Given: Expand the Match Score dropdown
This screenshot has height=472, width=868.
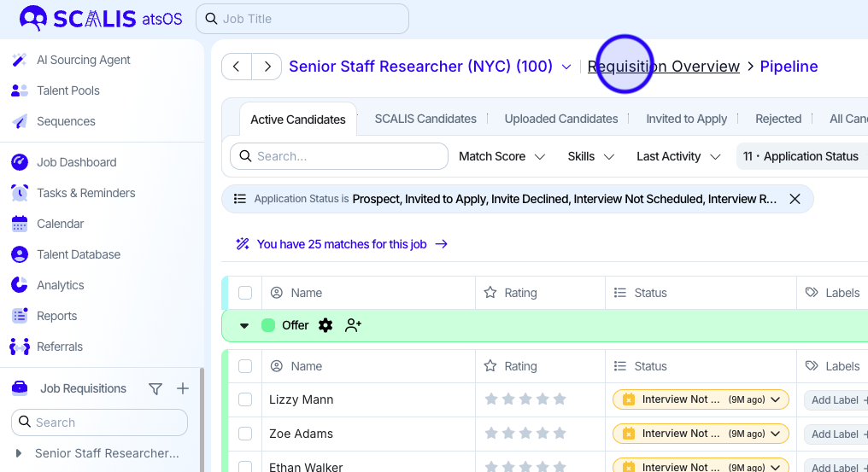Looking at the screenshot, I should [x=501, y=156].
